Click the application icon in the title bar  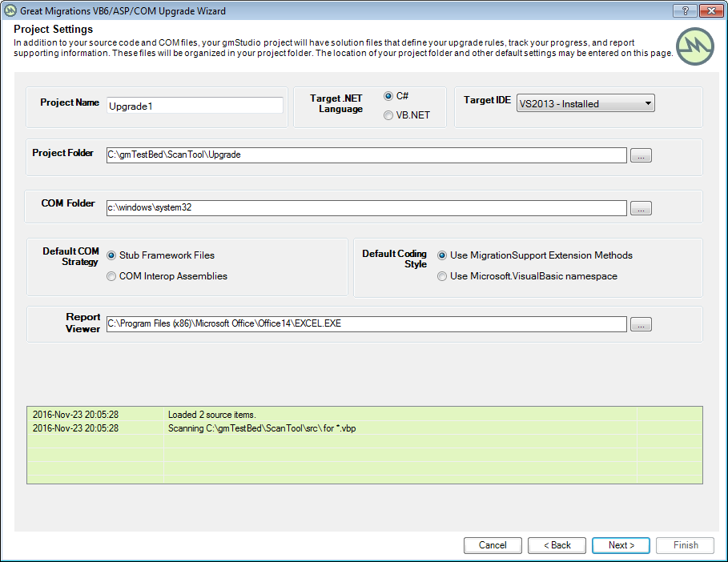tap(10, 10)
